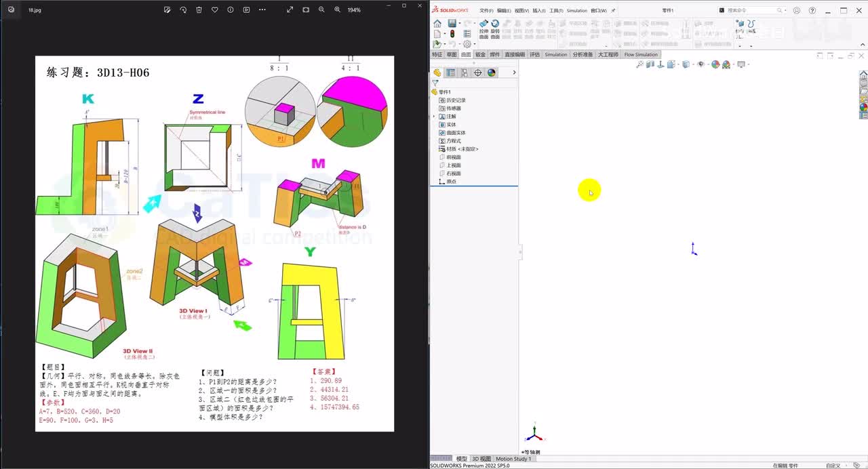The width and height of the screenshot is (868, 469).
Task: Switch to the 评估 tab
Action: click(535, 55)
